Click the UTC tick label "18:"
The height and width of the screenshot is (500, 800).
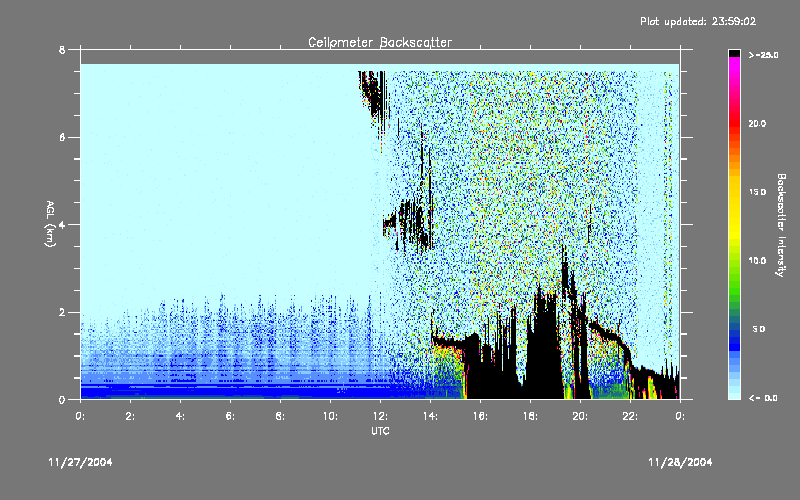[530, 416]
